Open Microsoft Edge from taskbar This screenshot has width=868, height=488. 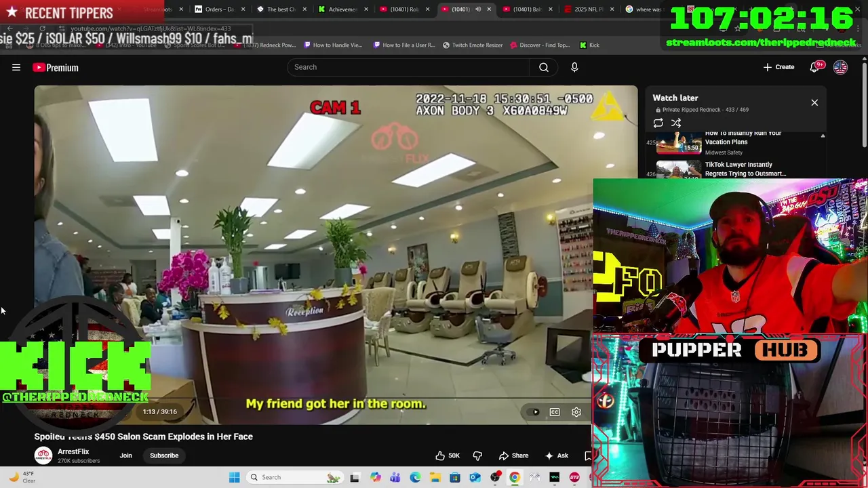[415, 477]
